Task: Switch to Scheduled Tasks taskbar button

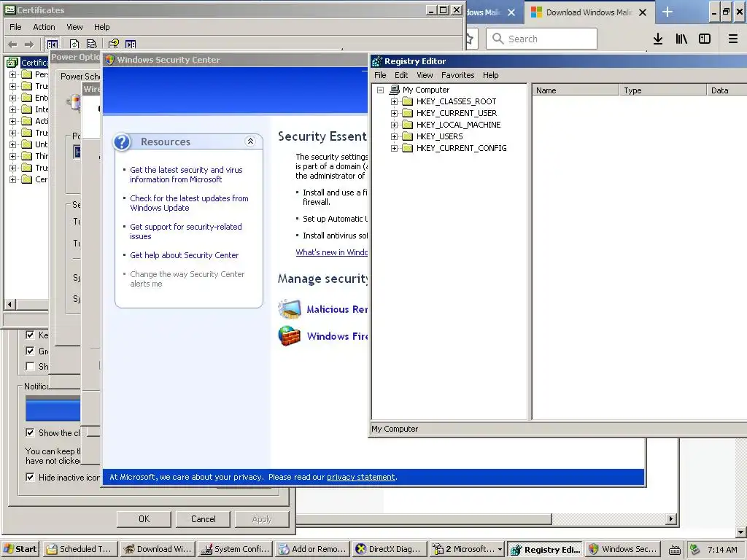Action: (x=79, y=549)
